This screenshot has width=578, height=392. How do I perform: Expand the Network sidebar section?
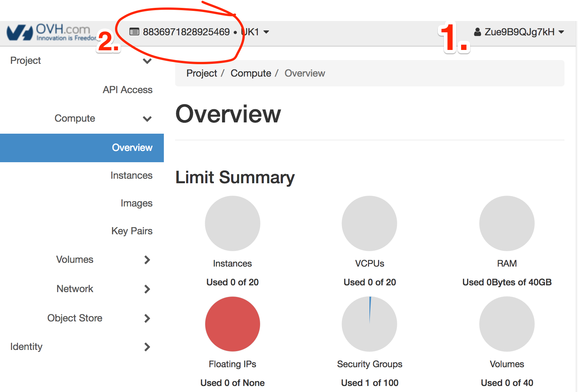tap(147, 289)
